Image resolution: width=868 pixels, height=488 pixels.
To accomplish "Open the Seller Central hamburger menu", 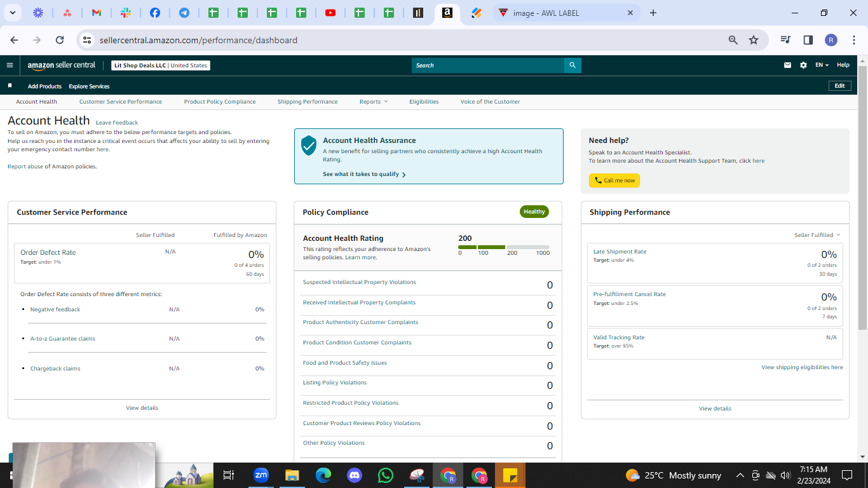I will pos(10,65).
